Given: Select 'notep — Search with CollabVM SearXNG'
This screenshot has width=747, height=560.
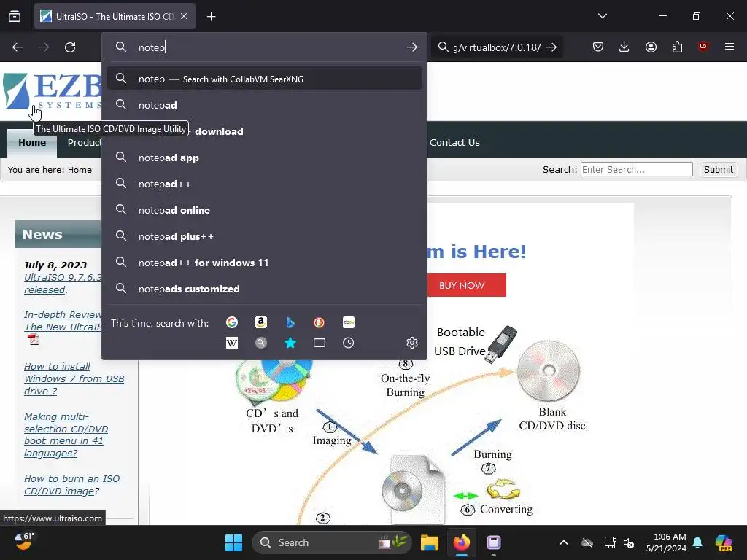Looking at the screenshot, I should 264,79.
